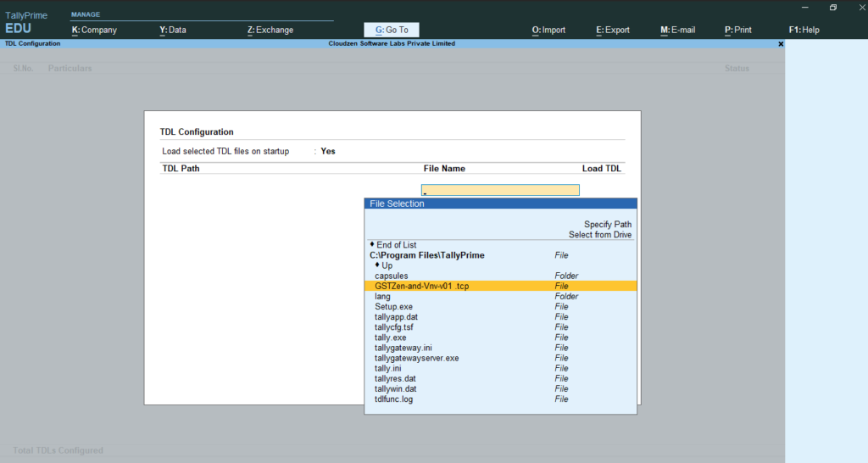Click the C:\Program Files\TallyPrime path entry
The height and width of the screenshot is (463, 868).
point(427,255)
